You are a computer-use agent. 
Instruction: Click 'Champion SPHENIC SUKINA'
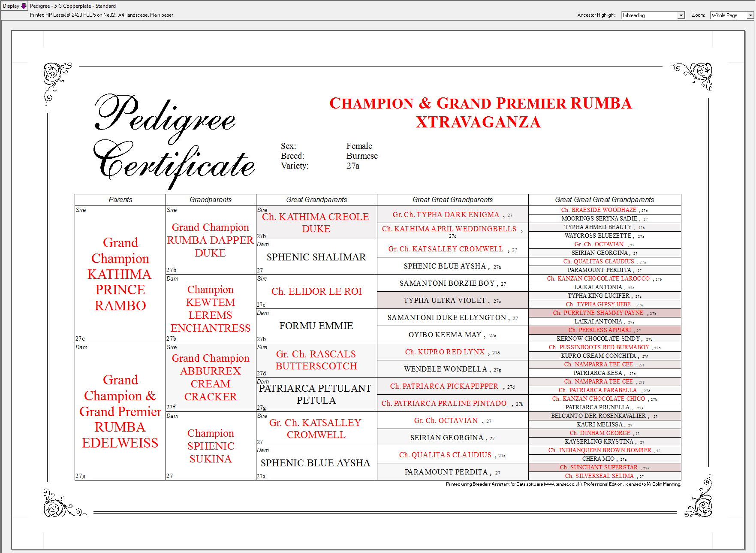pos(211,446)
